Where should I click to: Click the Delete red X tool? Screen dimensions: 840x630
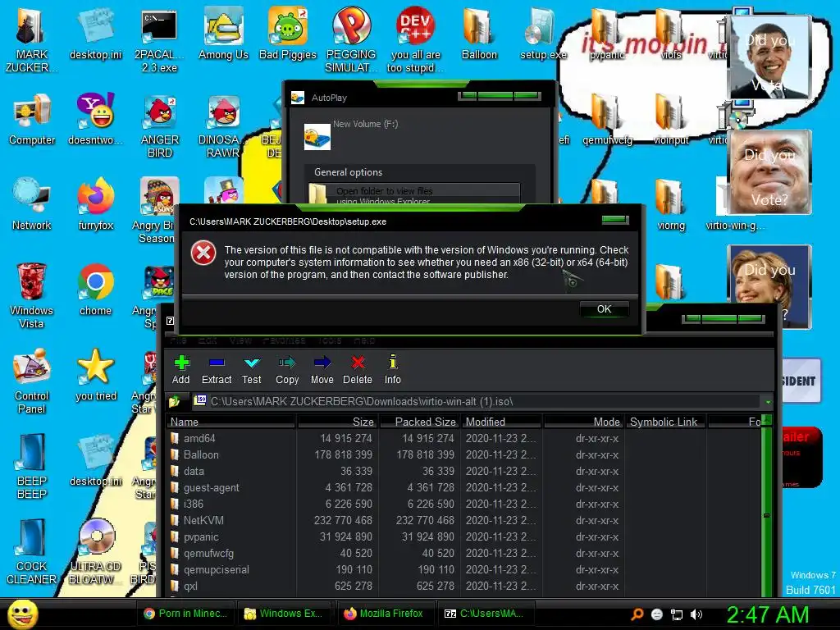pos(358,369)
